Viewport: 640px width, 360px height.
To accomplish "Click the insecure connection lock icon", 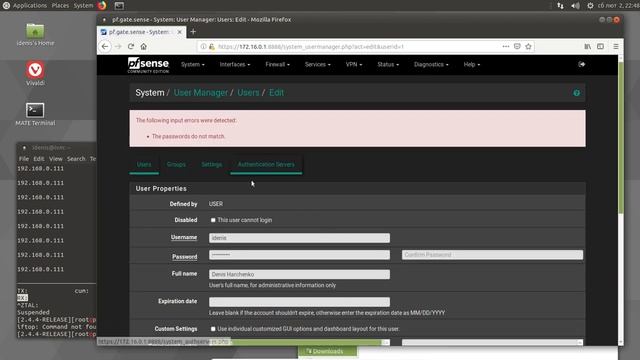I will tap(212, 47).
